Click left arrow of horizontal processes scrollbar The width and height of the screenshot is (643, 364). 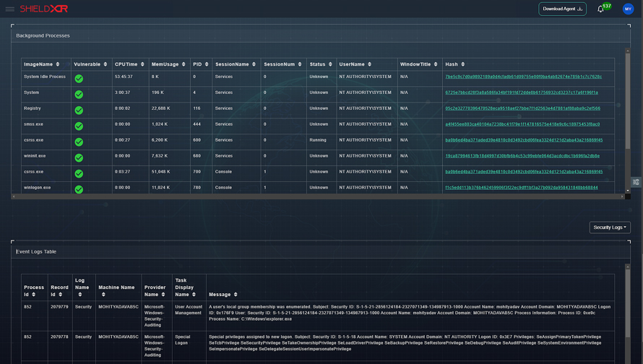coord(14,196)
